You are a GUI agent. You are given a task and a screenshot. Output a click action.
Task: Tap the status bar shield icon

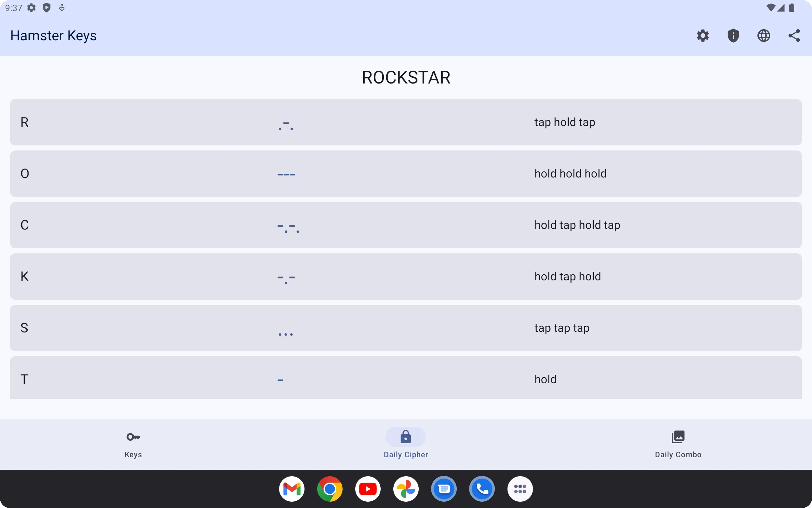tap(47, 8)
